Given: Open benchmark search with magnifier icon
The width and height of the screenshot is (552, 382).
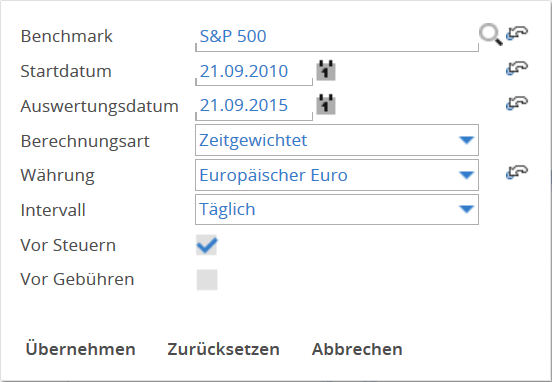Looking at the screenshot, I should (x=490, y=35).
